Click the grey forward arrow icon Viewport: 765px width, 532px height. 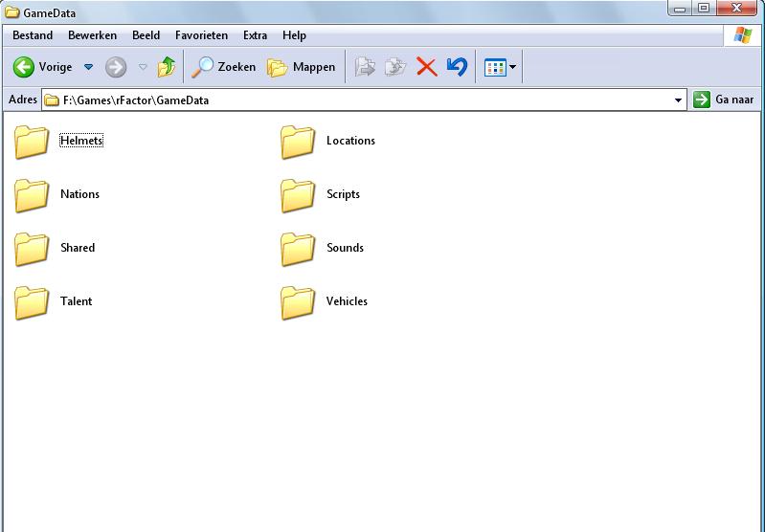tap(116, 67)
